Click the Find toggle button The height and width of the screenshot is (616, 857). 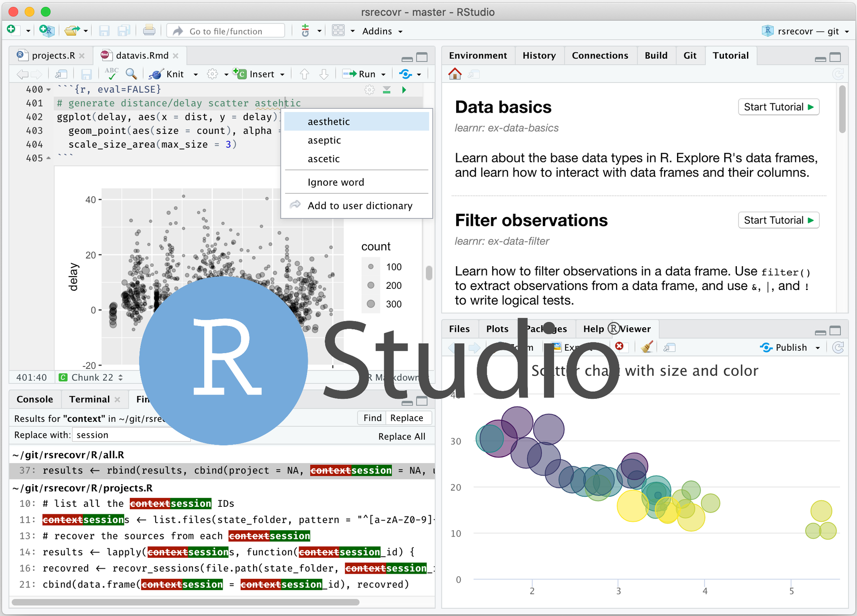coord(372,418)
